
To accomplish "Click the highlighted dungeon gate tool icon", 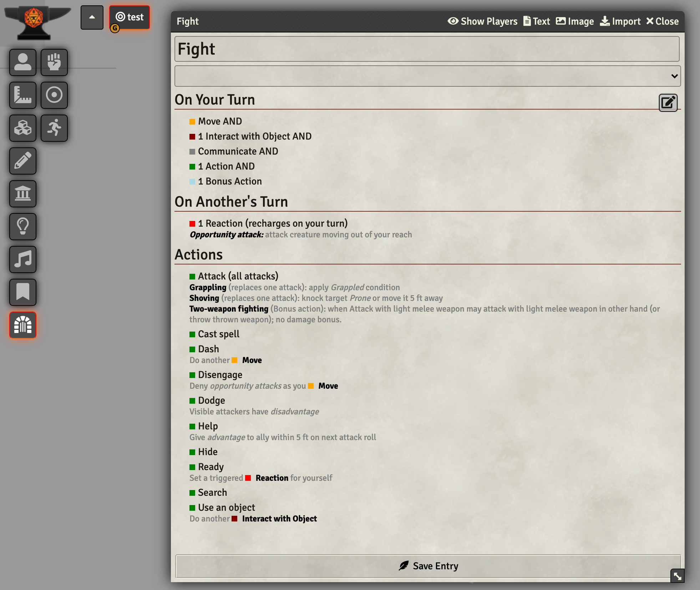I will click(23, 325).
